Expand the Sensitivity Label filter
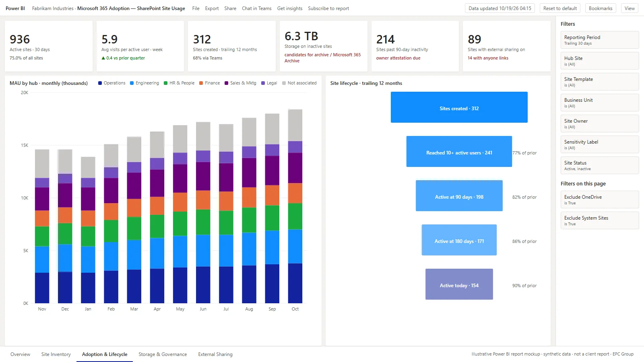 [600, 144]
